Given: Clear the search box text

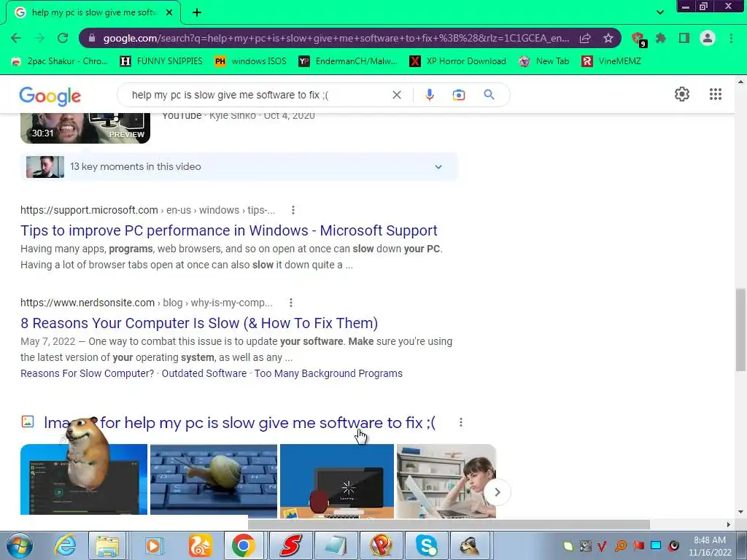Looking at the screenshot, I should [x=396, y=95].
